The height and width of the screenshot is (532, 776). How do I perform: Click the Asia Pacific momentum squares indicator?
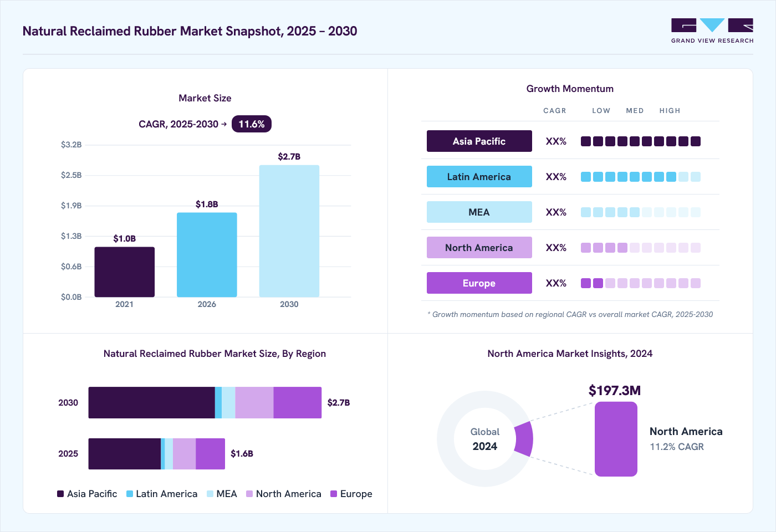click(x=641, y=141)
